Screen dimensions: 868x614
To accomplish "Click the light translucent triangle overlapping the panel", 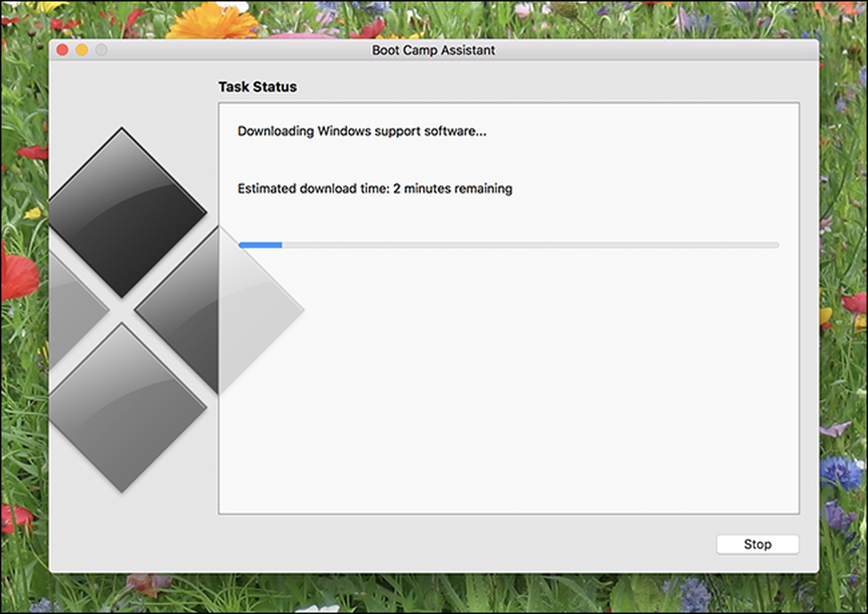I will click(254, 310).
